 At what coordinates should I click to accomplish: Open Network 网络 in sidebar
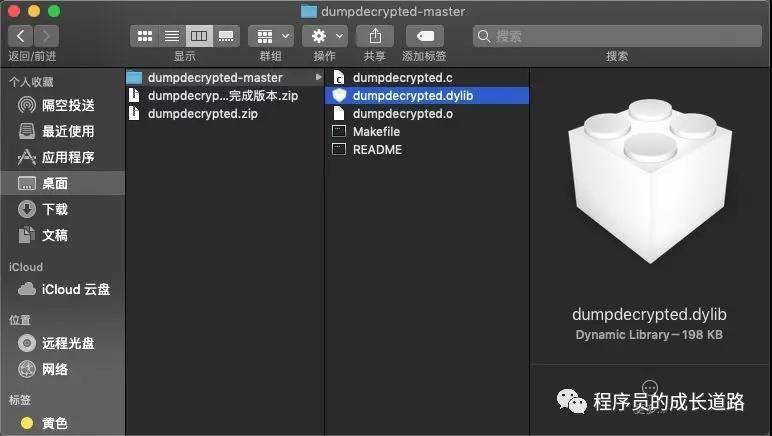(x=63, y=369)
